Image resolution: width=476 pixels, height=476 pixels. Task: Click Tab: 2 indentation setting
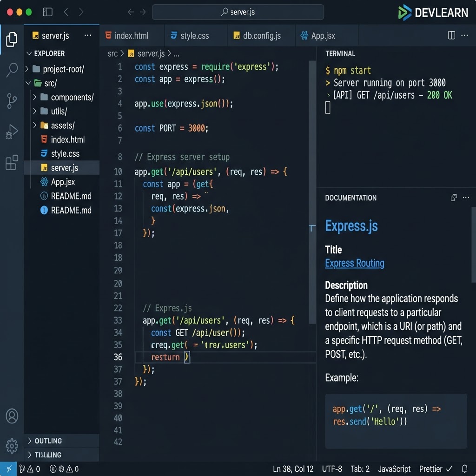pos(360,469)
